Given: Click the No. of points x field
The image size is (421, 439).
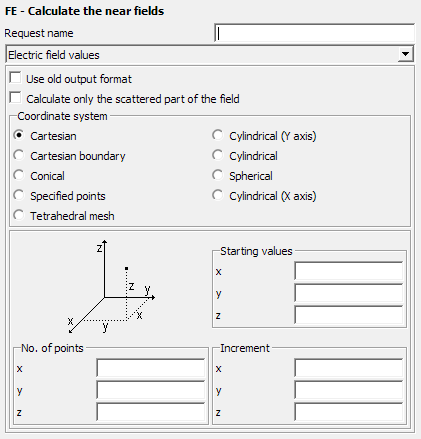Looking at the screenshot, I should pyautogui.click(x=151, y=368).
